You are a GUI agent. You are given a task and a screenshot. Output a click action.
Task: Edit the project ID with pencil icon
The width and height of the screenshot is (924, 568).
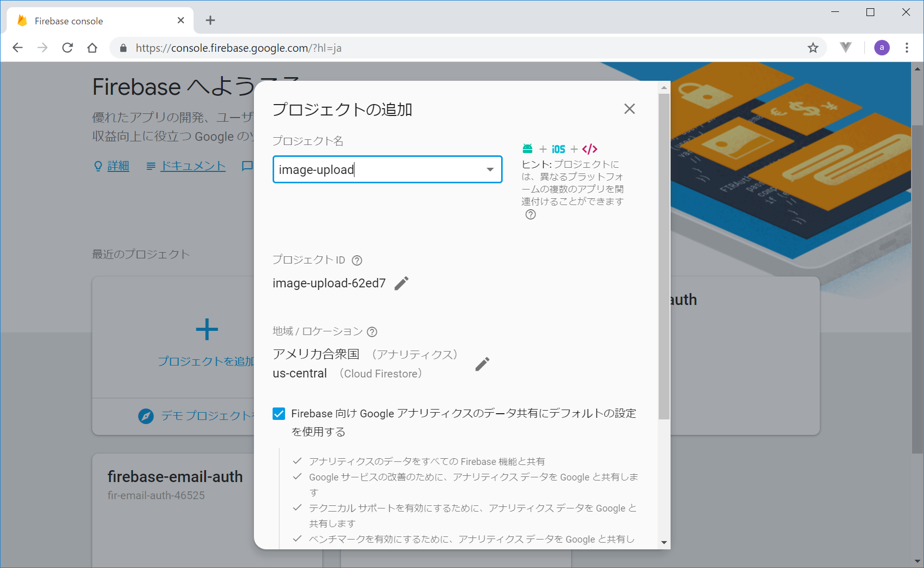(402, 283)
